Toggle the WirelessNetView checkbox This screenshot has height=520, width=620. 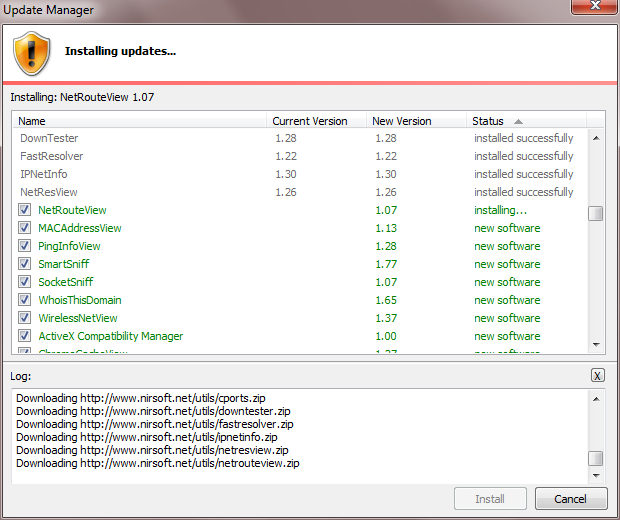[x=25, y=318]
